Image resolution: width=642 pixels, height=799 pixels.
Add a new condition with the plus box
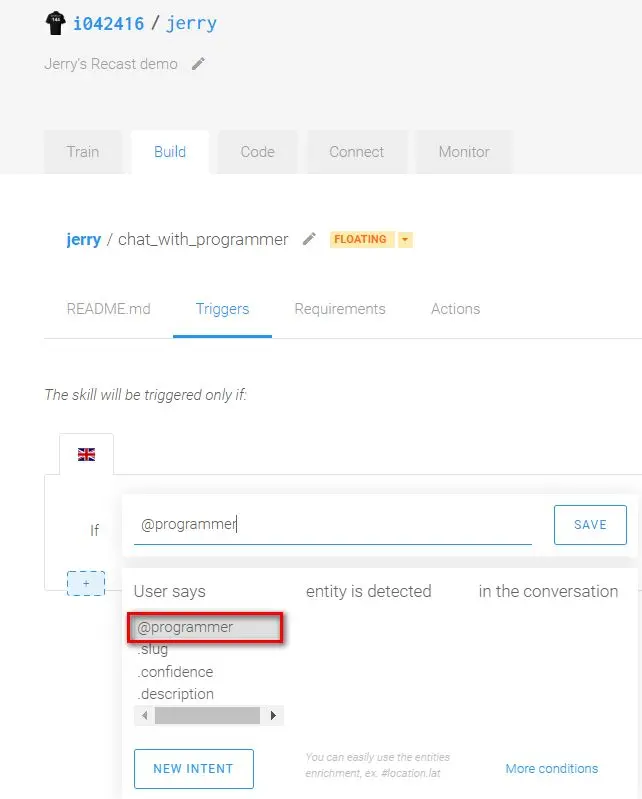86,583
